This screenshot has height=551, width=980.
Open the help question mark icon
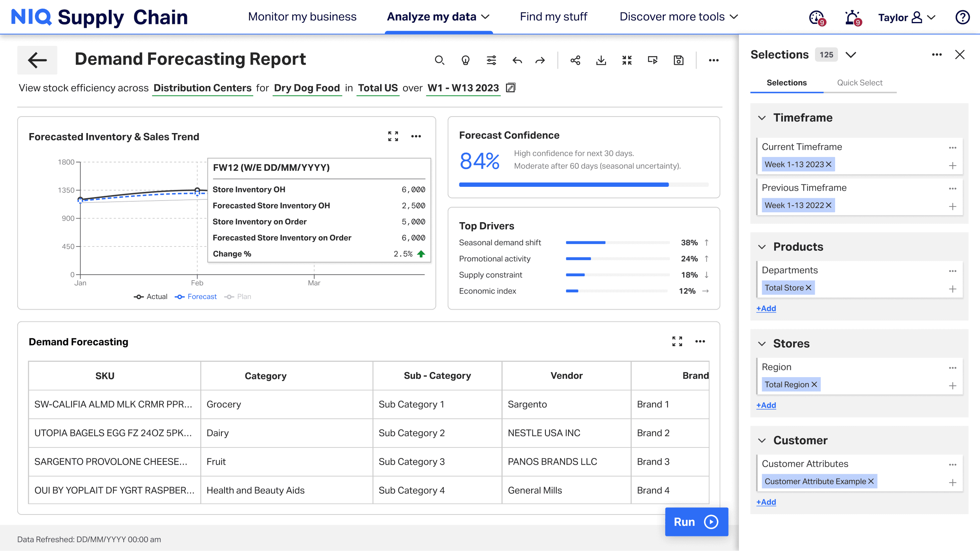962,17
